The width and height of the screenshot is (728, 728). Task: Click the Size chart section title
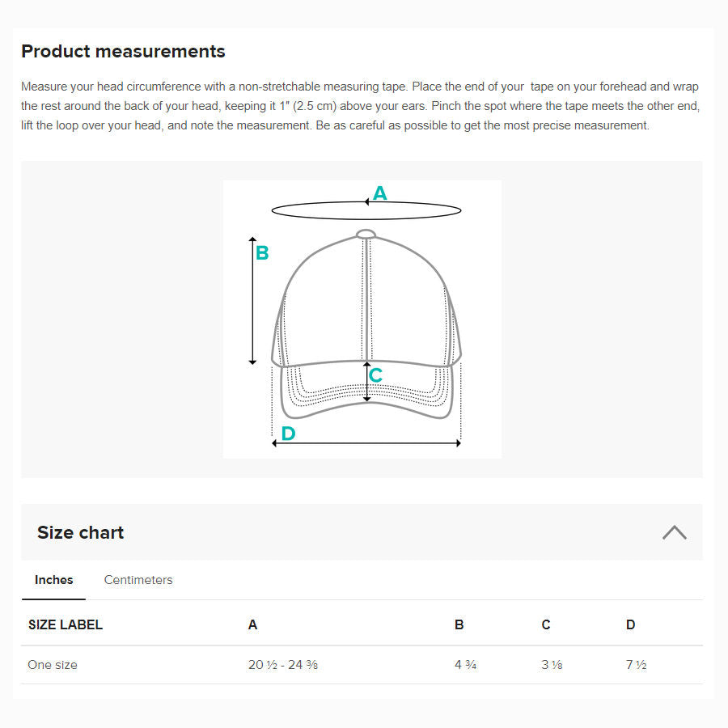click(80, 532)
